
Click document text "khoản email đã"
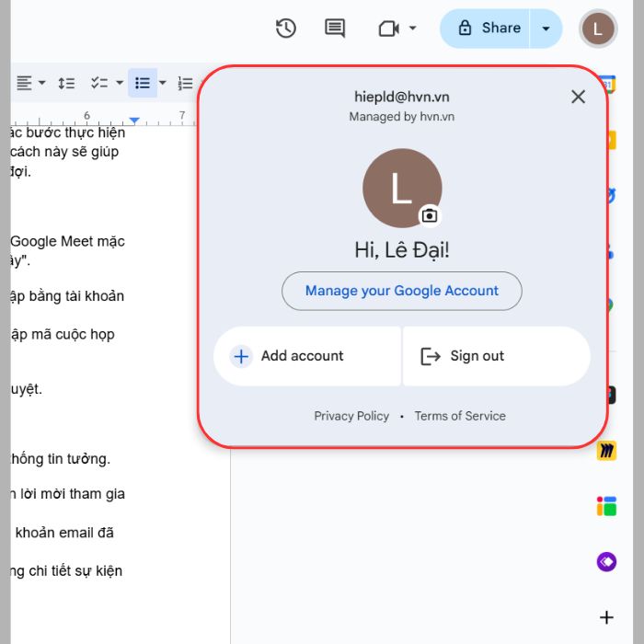pyautogui.click(x=64, y=533)
